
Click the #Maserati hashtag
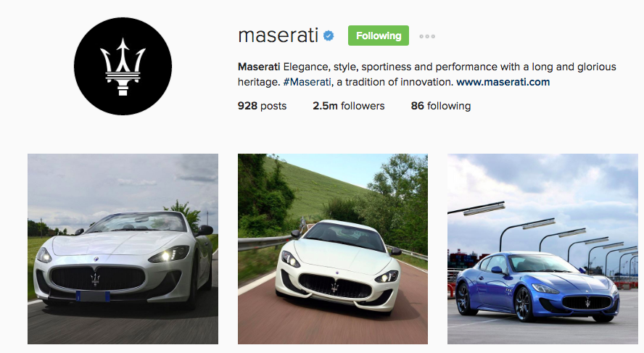pyautogui.click(x=307, y=82)
